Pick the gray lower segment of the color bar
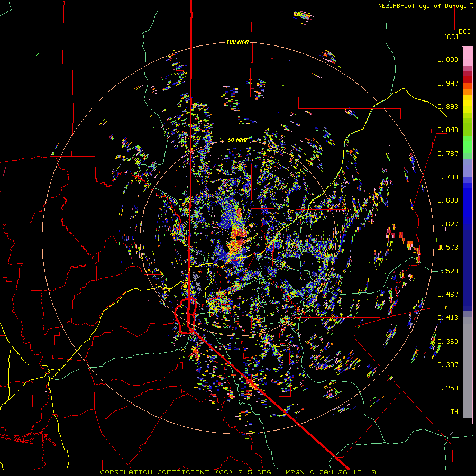476x476 pixels. [467, 368]
